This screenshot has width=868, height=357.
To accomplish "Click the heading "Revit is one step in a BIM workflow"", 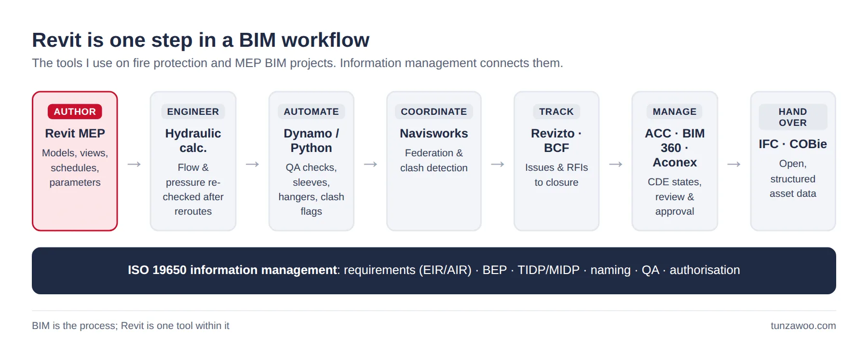I will tap(201, 40).
